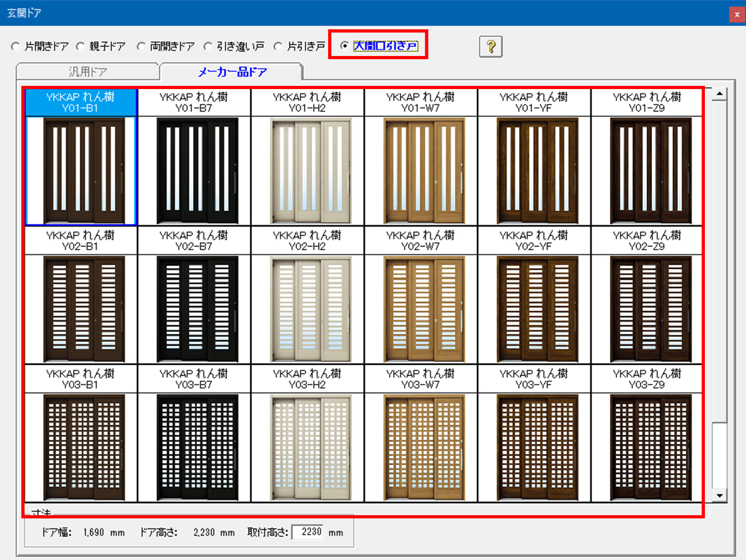Click the YKKAP れん樹 Y03-B7 label
The width and height of the screenshot is (746, 560).
click(194, 379)
